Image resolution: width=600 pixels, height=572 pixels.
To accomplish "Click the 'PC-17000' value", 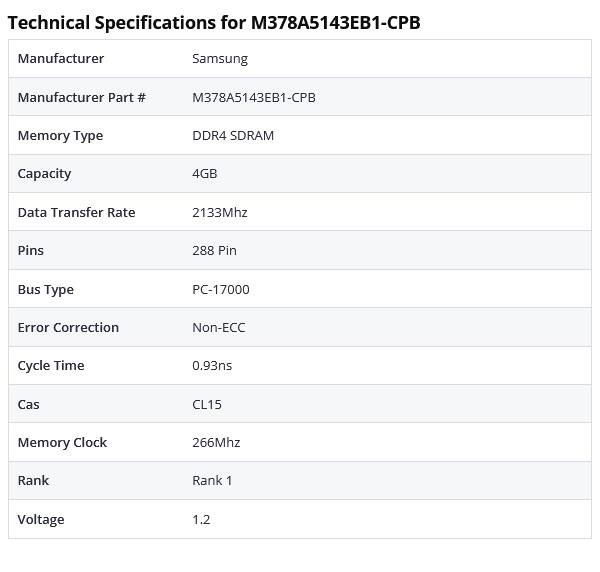I will pyautogui.click(x=221, y=290).
